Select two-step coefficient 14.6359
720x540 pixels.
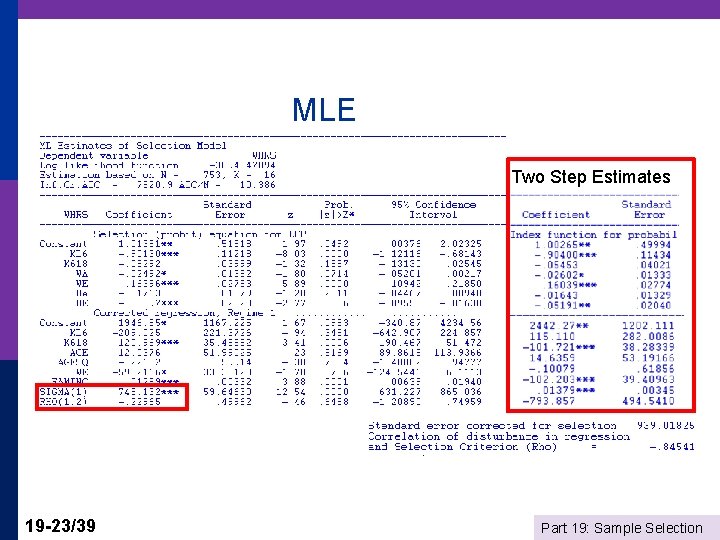coord(552,358)
